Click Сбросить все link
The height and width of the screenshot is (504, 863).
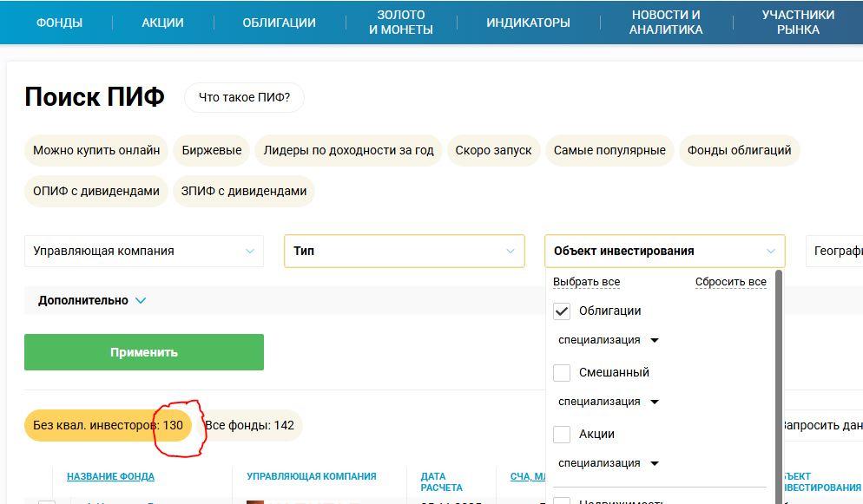[x=730, y=282]
